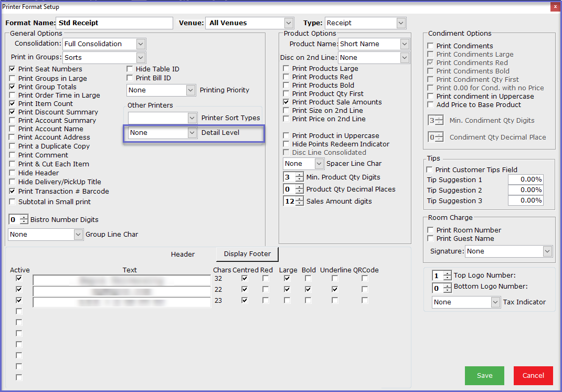Click the Format Name text field
Viewport: 562px width, 392px height.
[x=115, y=23]
